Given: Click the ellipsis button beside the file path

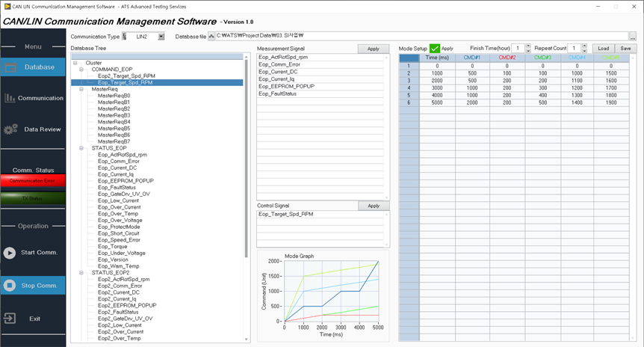Looking at the screenshot, I should point(633,37).
